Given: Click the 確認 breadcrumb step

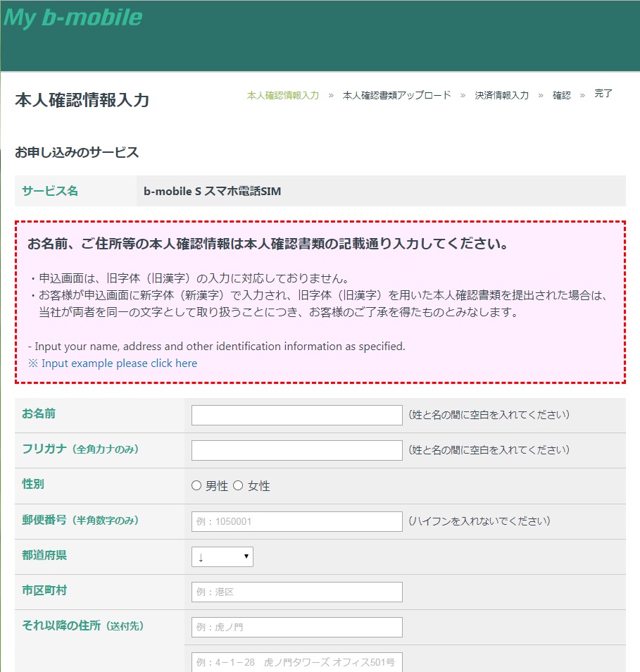Looking at the screenshot, I should (561, 95).
